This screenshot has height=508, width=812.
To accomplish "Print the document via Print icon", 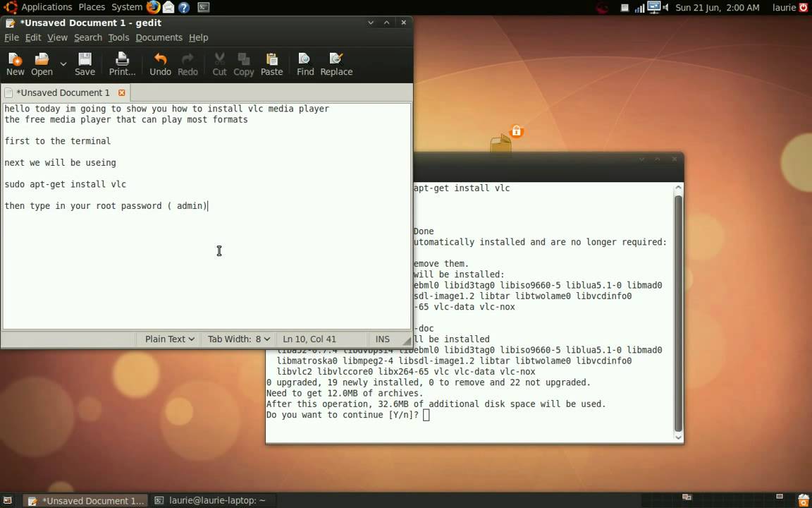I will point(122,64).
